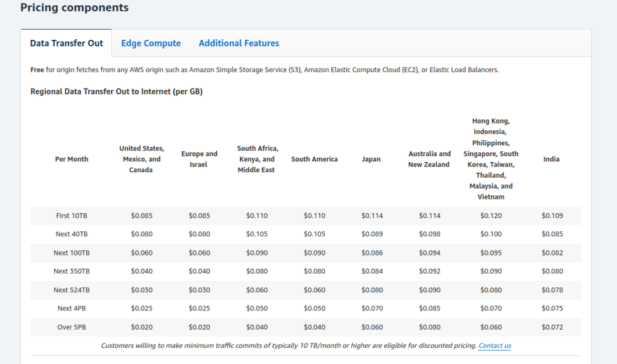The width and height of the screenshot is (617, 364).
Task: Click the Regional Data Transfer Out heading
Action: point(116,91)
